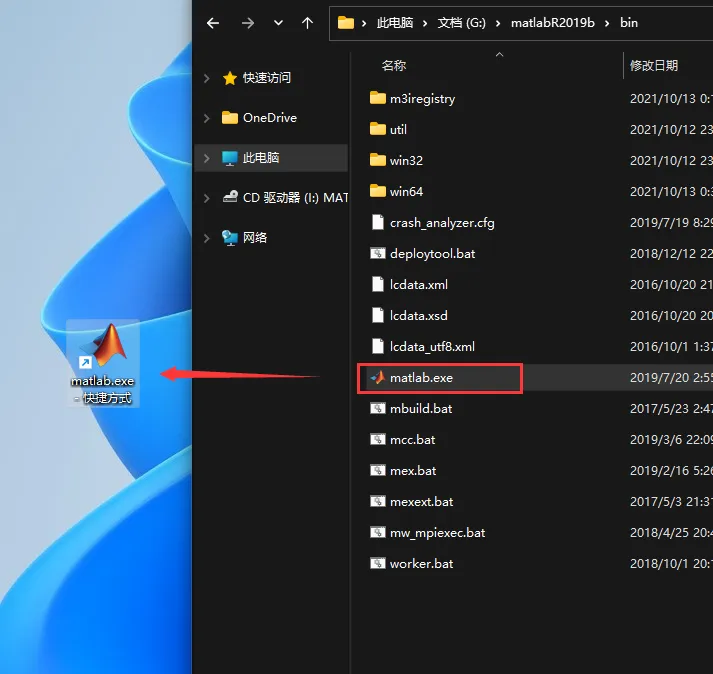Select file name lcdata.xml
Image resolution: width=713 pixels, height=674 pixels.
click(419, 285)
